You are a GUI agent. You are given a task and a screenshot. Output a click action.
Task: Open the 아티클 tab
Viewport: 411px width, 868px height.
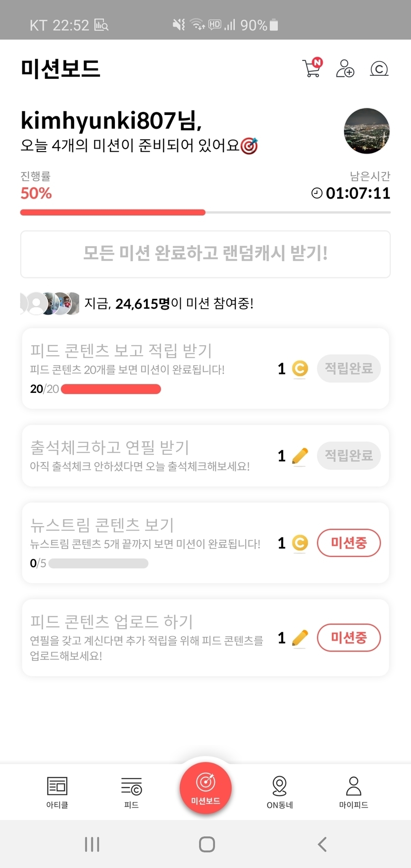57,792
